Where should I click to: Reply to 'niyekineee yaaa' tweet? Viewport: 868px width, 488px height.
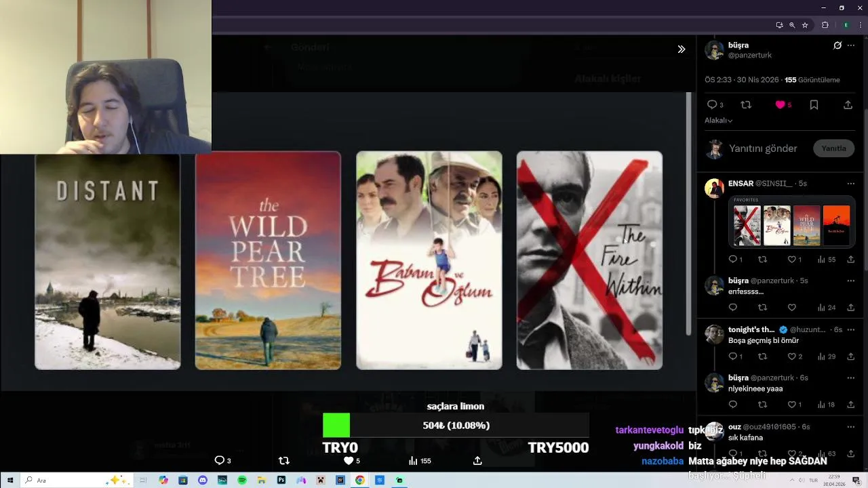pos(732,405)
